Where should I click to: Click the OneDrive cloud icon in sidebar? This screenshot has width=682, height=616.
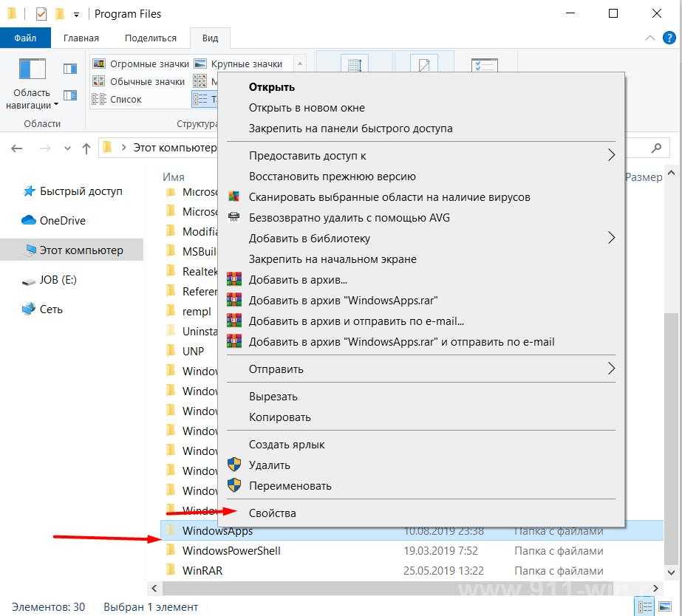pyautogui.click(x=29, y=220)
